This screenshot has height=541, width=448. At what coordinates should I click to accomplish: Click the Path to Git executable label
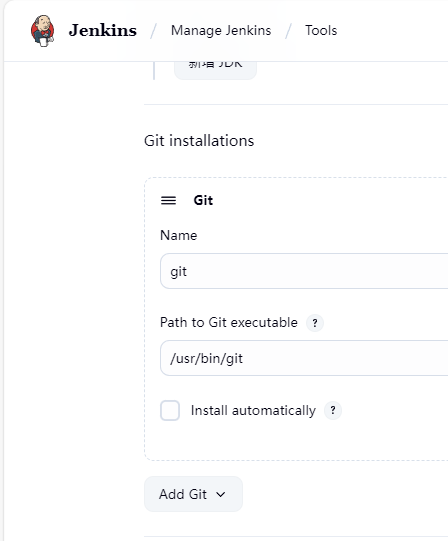pyautogui.click(x=228, y=323)
